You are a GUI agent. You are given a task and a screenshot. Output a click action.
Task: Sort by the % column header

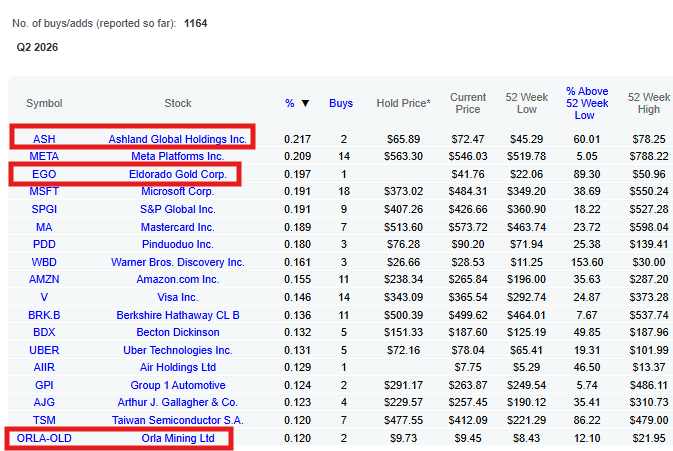[x=290, y=103]
